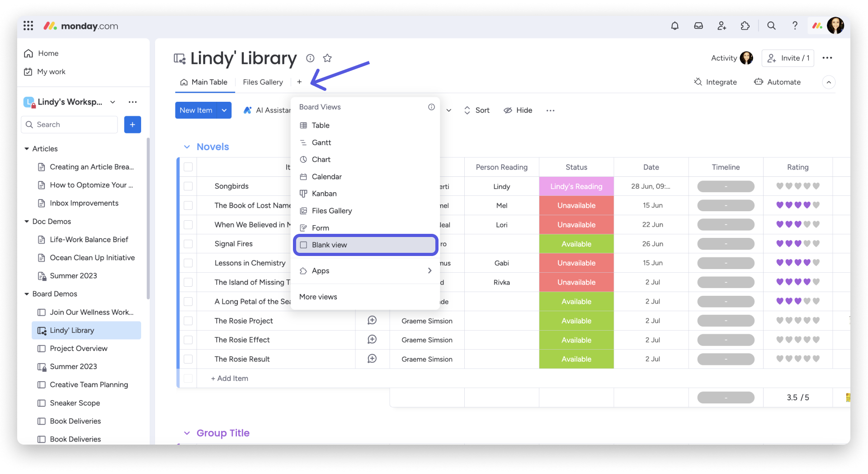
Task: Open the Sort option above the table
Action: click(x=477, y=110)
